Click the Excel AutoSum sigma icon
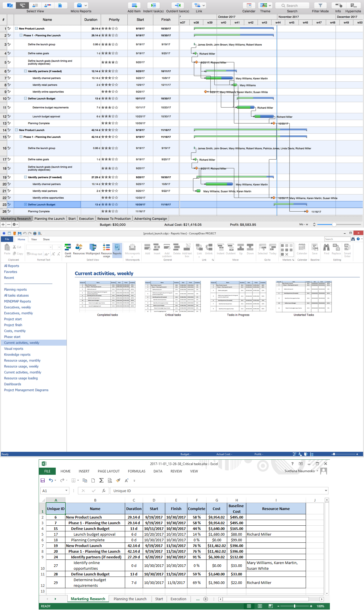This screenshot has width=364, height=611. [x=101, y=480]
